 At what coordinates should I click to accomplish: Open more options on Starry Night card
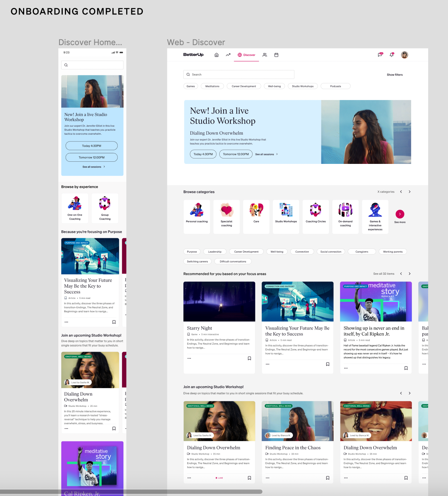pyautogui.click(x=189, y=358)
